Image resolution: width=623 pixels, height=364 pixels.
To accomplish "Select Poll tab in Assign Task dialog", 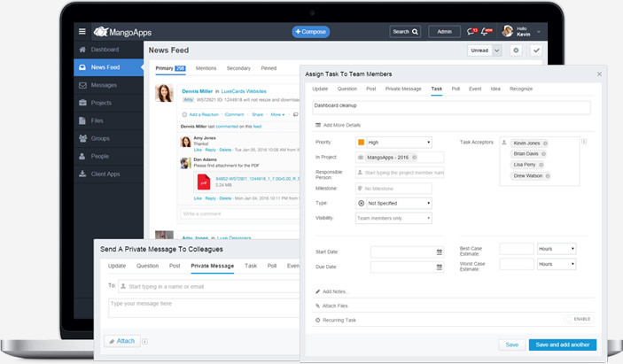I will tap(456, 89).
